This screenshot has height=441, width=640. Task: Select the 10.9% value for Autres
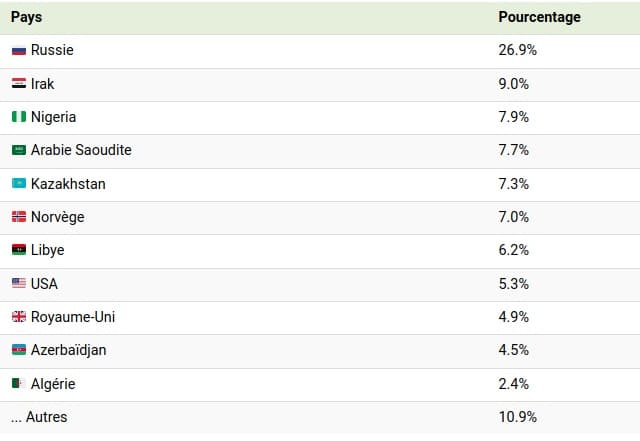click(x=518, y=417)
